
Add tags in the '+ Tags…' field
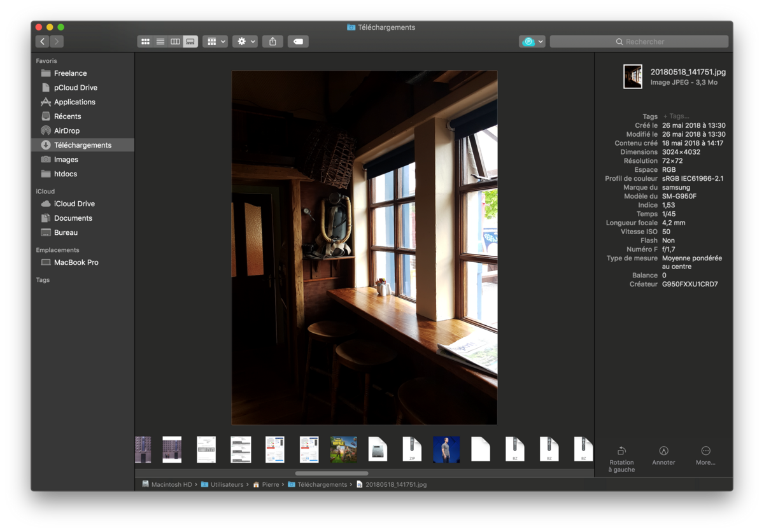[x=676, y=116]
